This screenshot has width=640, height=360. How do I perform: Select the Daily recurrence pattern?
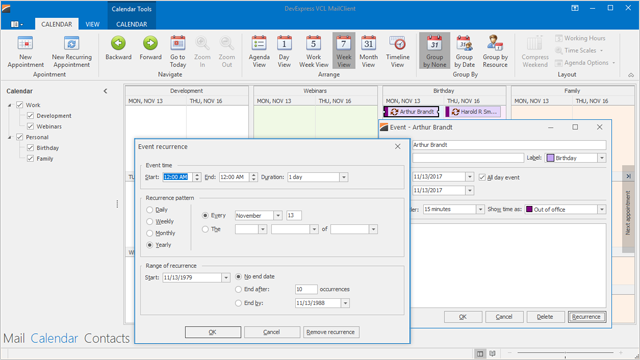pyautogui.click(x=149, y=210)
